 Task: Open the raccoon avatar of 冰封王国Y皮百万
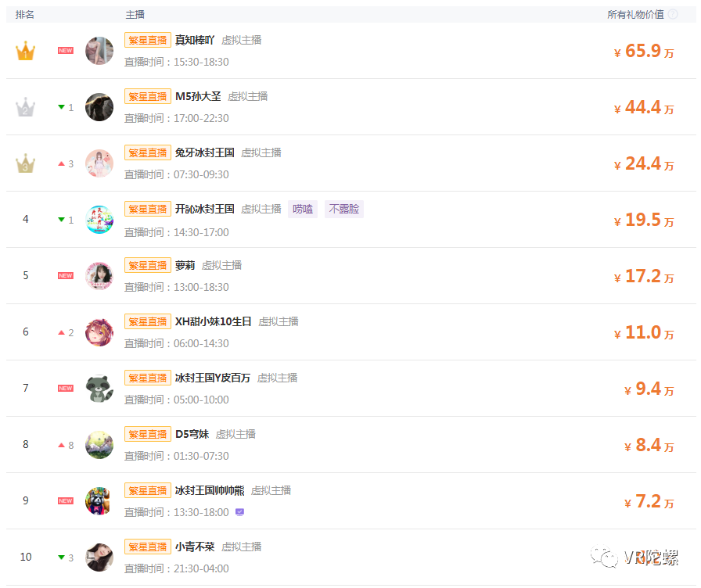pos(99,389)
